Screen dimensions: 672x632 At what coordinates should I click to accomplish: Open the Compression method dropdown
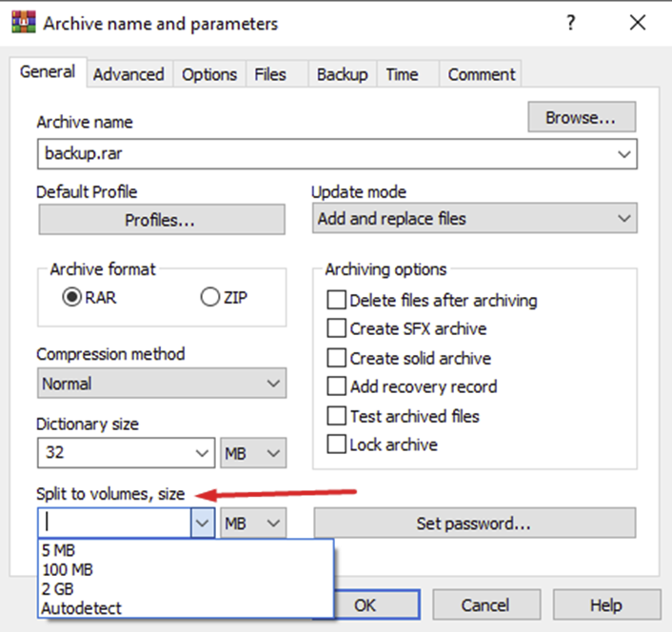[162, 384]
